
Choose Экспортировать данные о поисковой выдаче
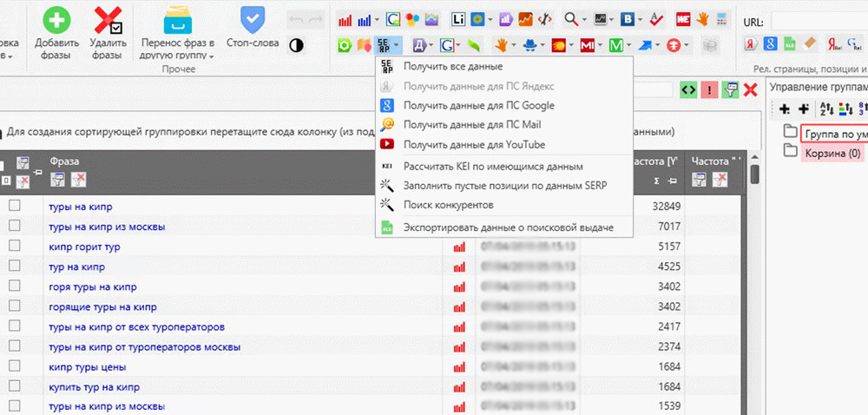(x=508, y=227)
